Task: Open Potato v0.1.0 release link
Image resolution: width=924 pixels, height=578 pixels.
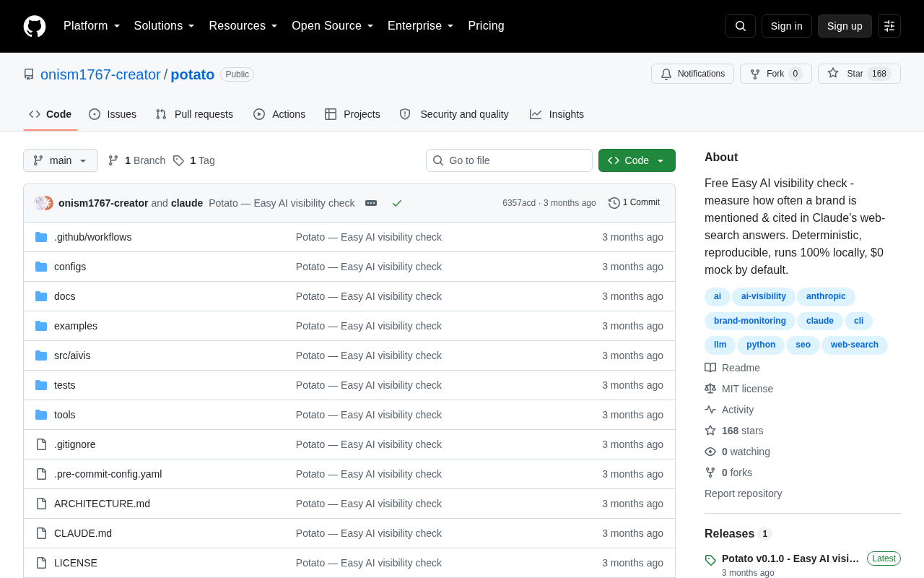Action: coord(790,558)
